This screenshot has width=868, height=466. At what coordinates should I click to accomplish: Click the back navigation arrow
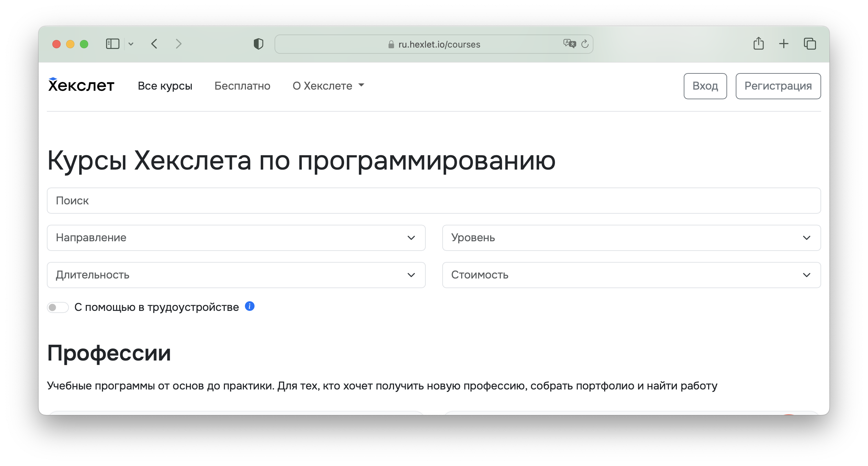click(154, 44)
